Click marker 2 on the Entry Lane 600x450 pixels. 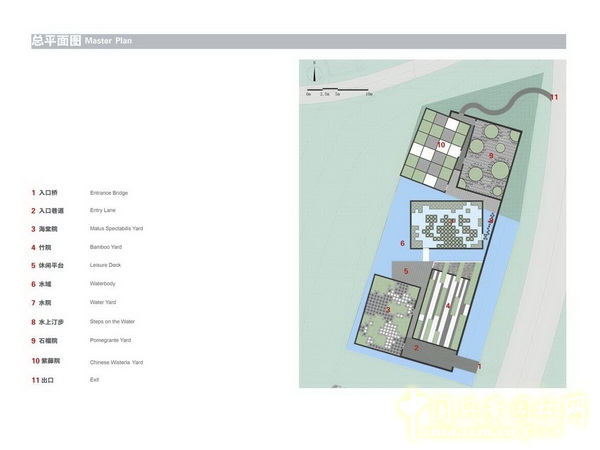tap(416, 347)
